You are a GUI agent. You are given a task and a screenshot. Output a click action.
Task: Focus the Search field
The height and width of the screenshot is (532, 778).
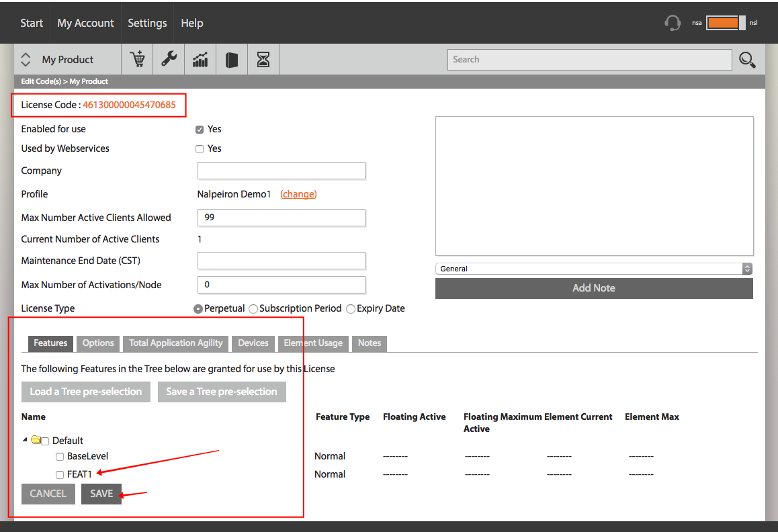[589, 60]
